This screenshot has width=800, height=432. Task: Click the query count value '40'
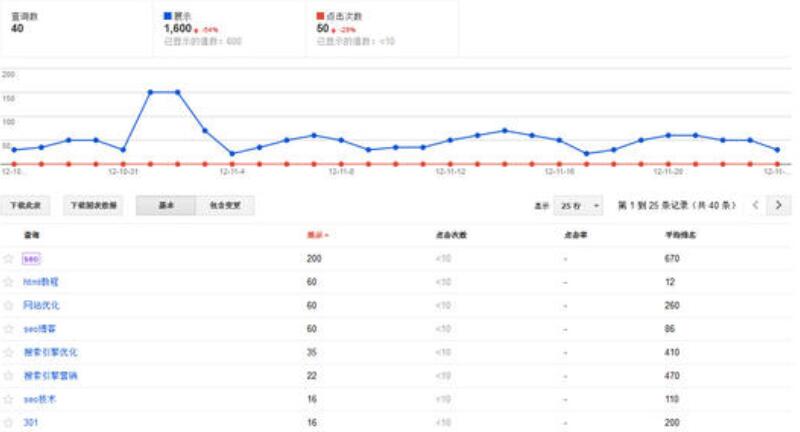click(17, 29)
